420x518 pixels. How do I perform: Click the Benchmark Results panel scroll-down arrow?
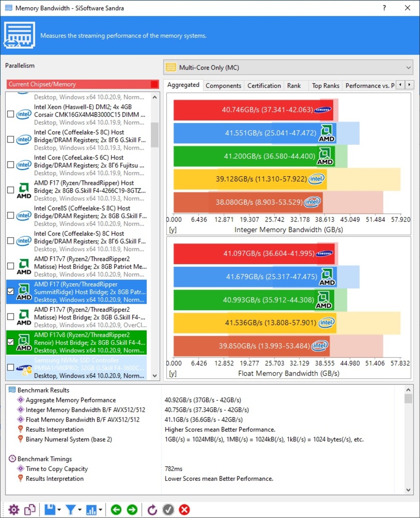(408, 490)
